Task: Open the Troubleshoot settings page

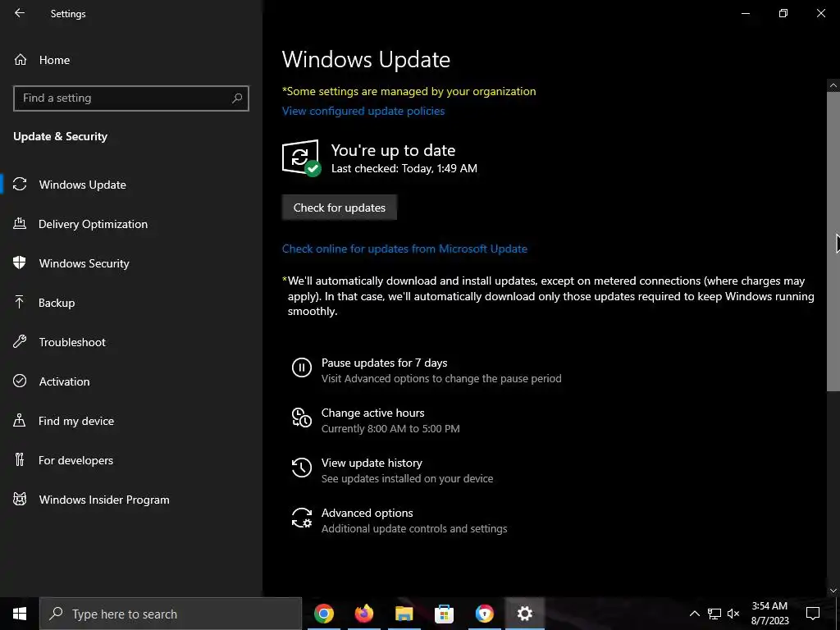Action: 131,342
